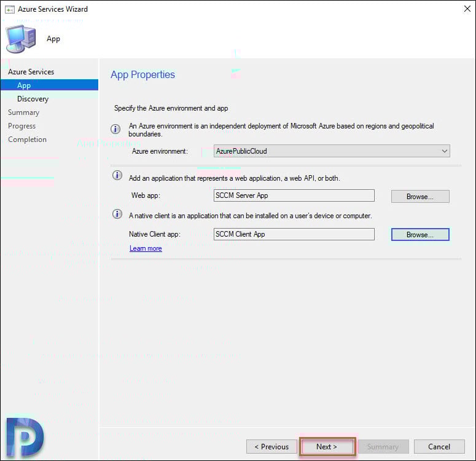Go to the Discovery step in sidebar
This screenshot has width=476, height=461.
33,99
